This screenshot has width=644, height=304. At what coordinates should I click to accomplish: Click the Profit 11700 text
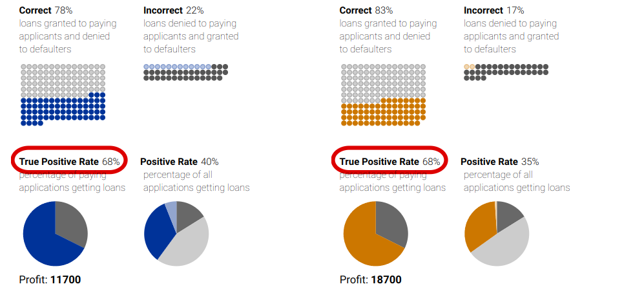pyautogui.click(x=50, y=280)
